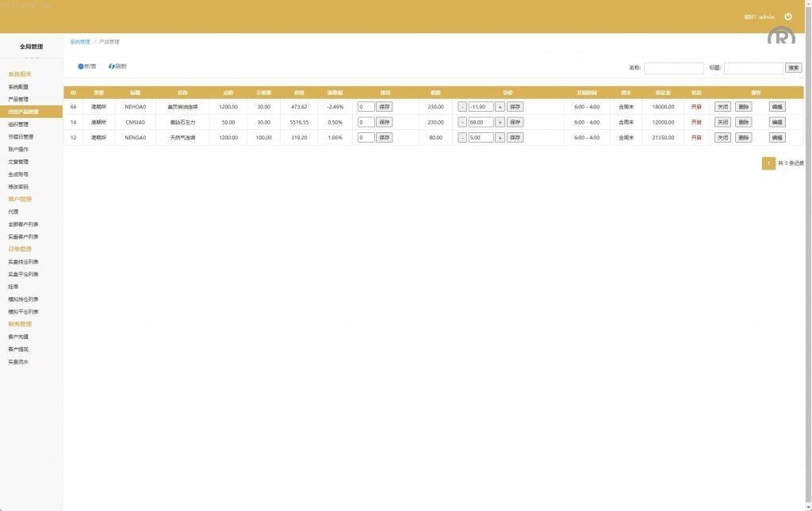Click the power logout icon in header

coord(787,17)
